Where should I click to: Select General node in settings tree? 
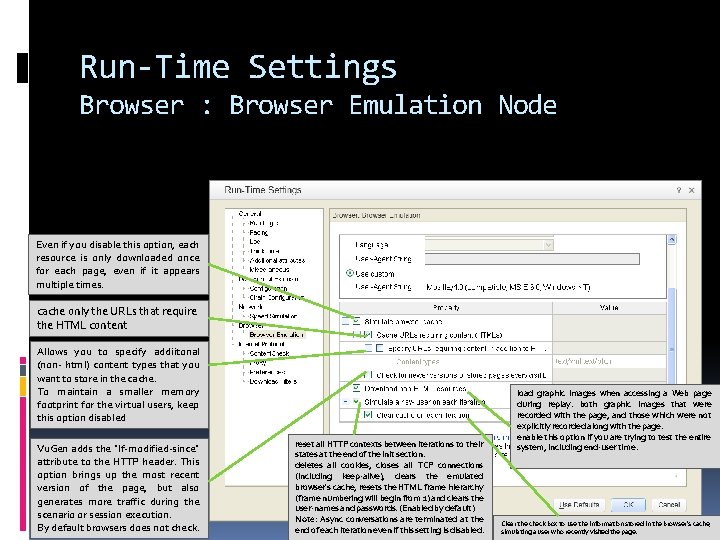pyautogui.click(x=250, y=214)
